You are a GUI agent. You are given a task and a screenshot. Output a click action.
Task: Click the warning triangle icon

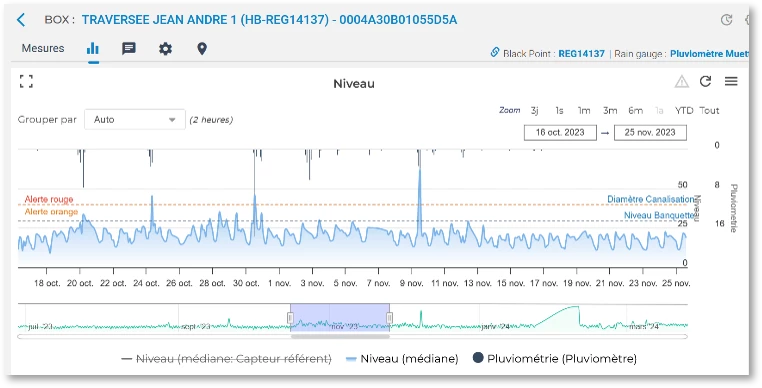(682, 81)
